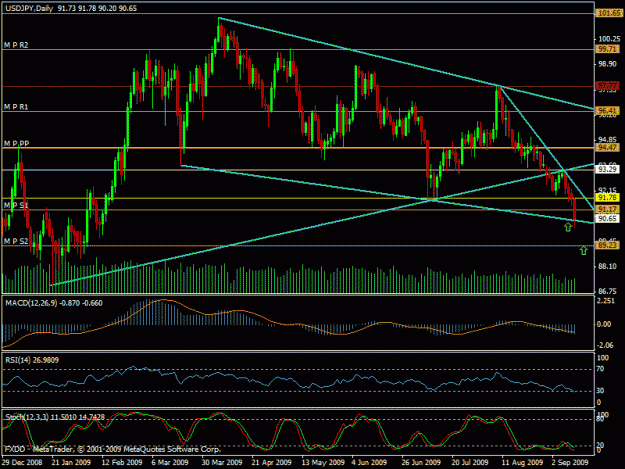Viewport: 625px width, 469px height.
Task: Click the 30 level on the RSI scale
Action: 600,391
